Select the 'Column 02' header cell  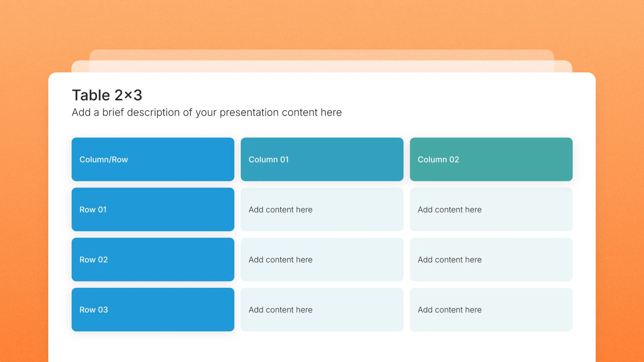tap(491, 159)
